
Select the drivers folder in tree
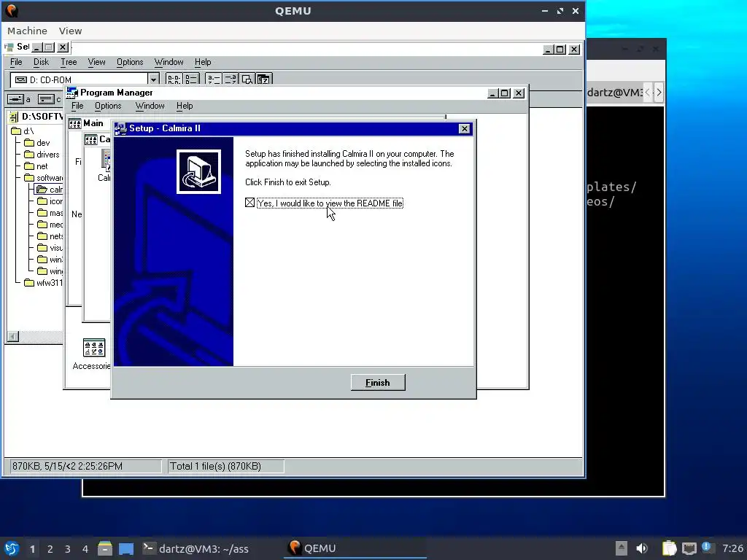[42, 155]
